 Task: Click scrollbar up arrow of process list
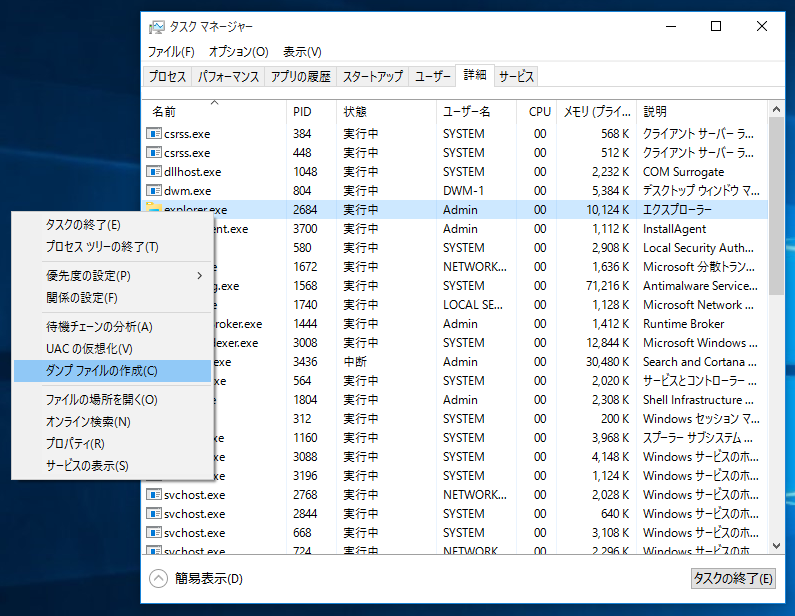click(x=776, y=109)
